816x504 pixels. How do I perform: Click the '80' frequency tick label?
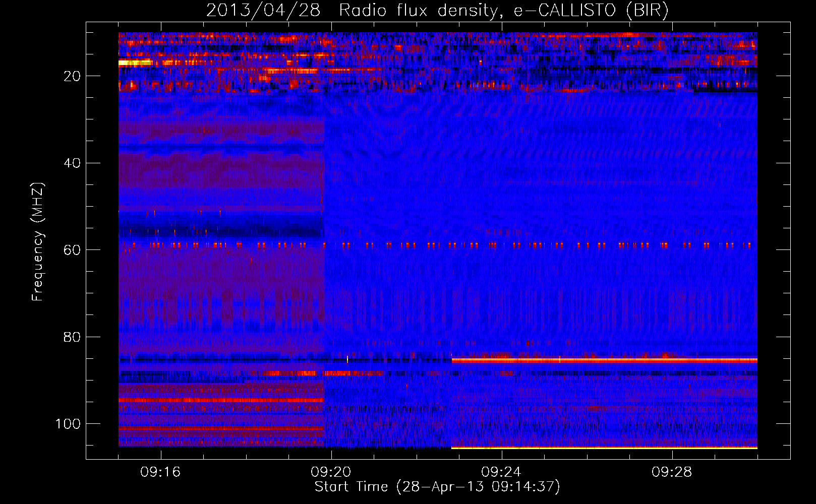tap(73, 337)
